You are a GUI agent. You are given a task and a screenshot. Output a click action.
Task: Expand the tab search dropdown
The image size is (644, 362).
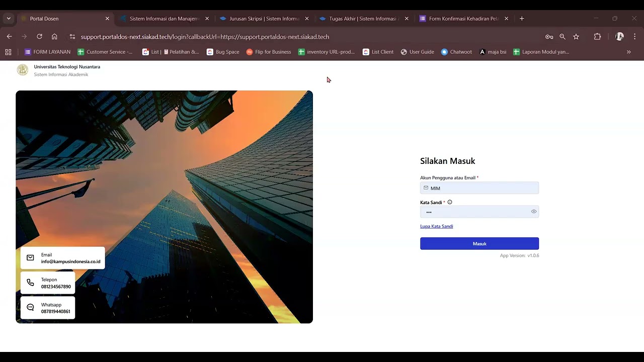coord(9,19)
